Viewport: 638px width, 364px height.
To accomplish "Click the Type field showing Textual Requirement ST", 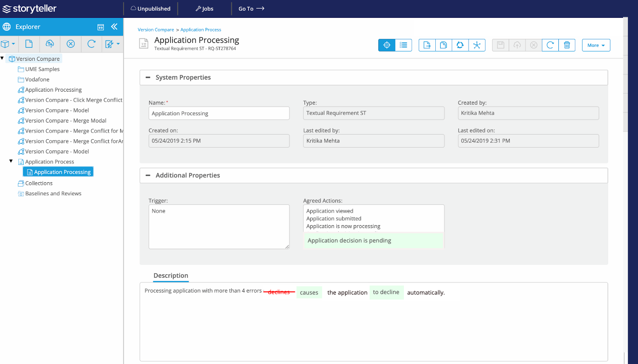I will [x=374, y=113].
